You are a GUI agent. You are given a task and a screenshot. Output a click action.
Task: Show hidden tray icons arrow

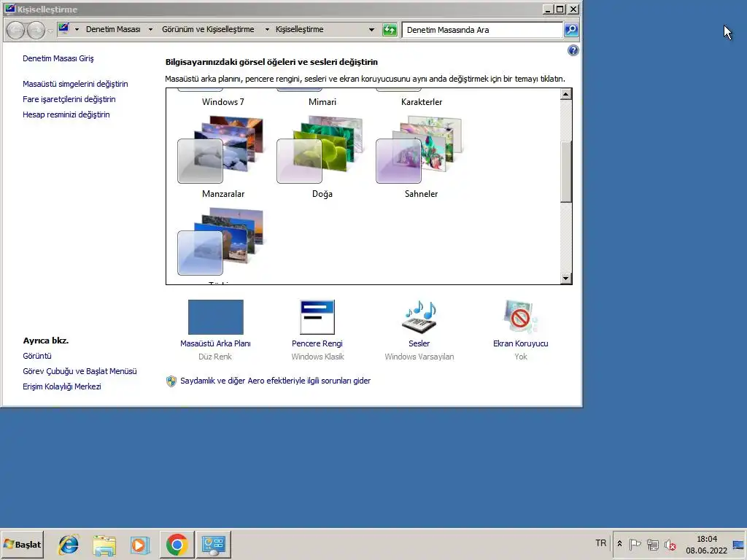tap(619, 544)
